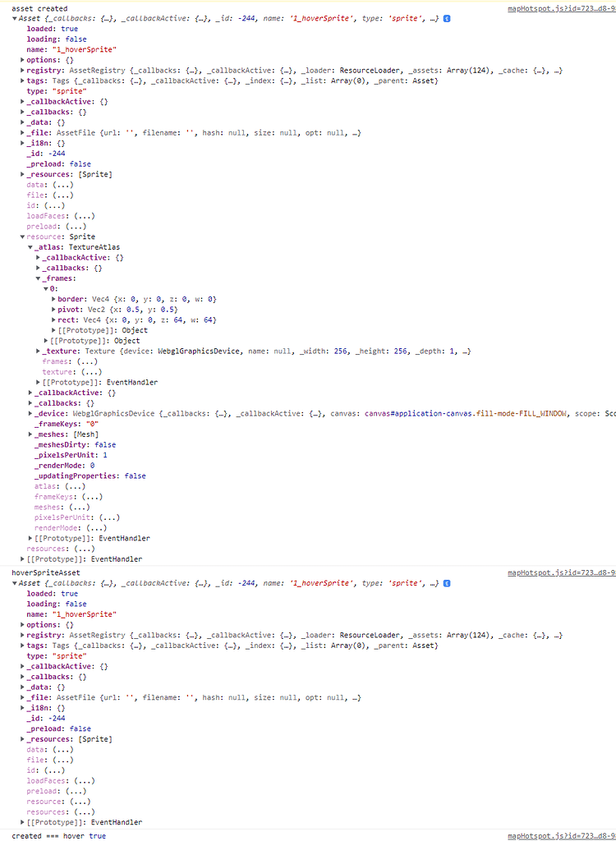
Task: Open the mapHotspot.js link on the 'asset created' line
Action: pos(561,8)
